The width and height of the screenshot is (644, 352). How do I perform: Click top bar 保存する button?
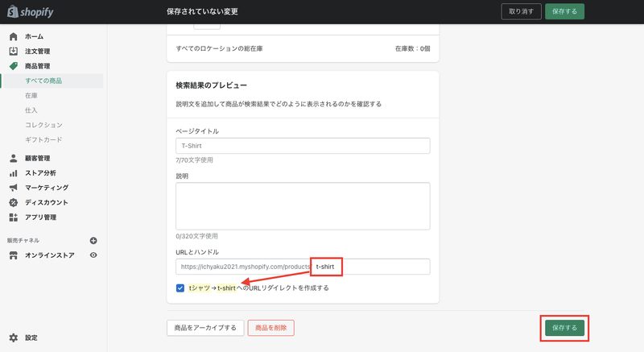tap(564, 11)
